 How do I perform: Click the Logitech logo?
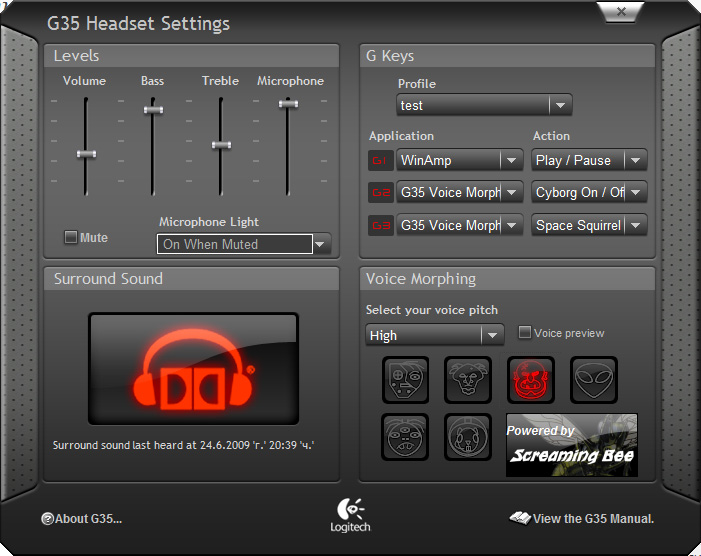(350, 514)
